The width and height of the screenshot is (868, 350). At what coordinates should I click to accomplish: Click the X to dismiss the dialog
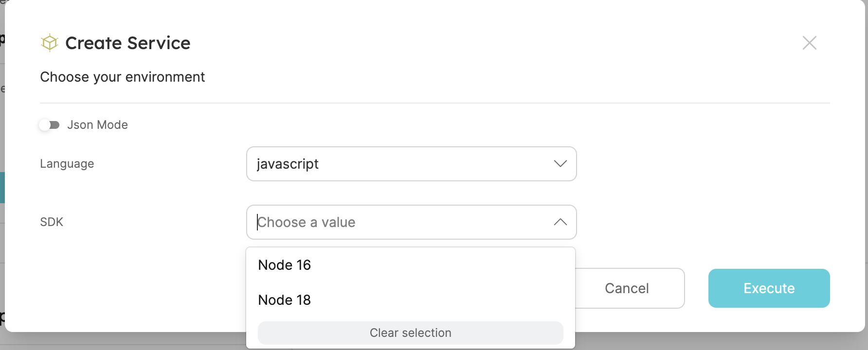(x=809, y=43)
